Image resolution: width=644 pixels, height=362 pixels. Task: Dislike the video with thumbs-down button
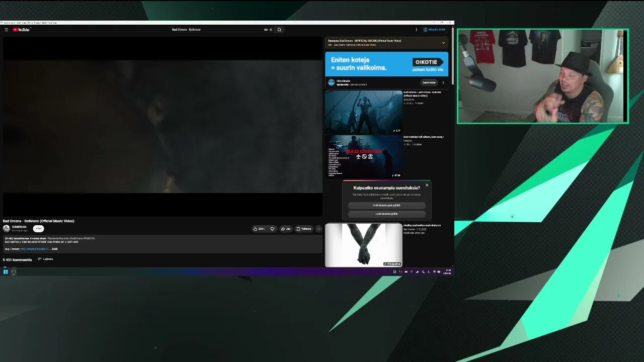pos(272,229)
